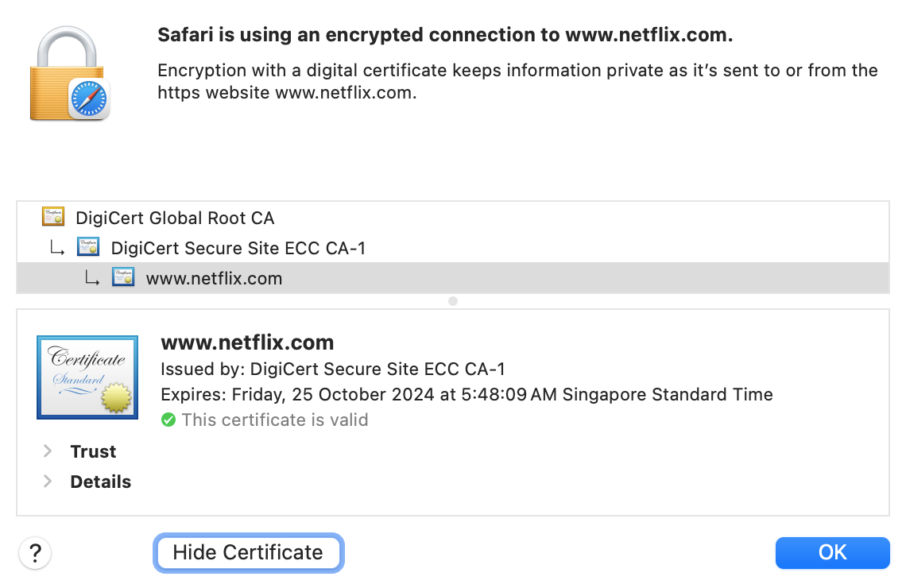
Task: Click the Safari compass badge on the padlock
Action: click(88, 99)
